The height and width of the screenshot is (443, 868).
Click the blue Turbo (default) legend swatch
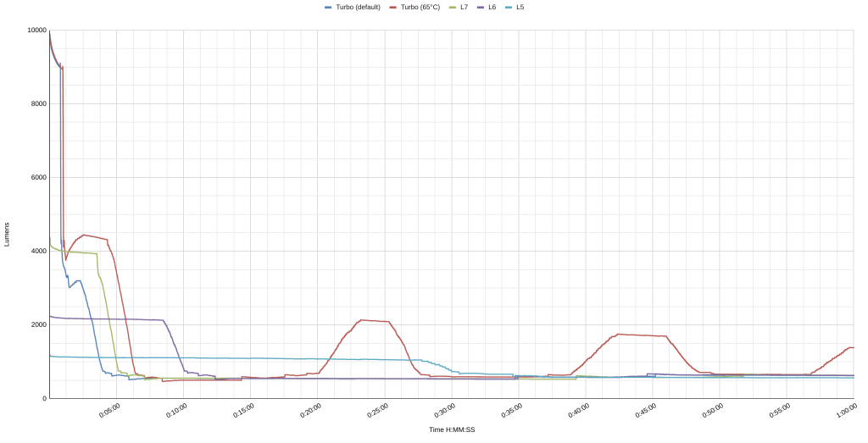329,8
